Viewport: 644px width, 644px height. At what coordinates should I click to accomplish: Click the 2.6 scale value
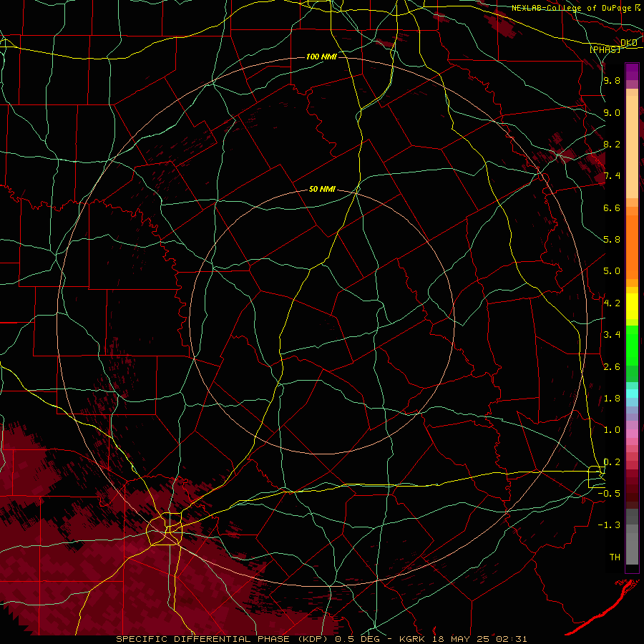pyautogui.click(x=612, y=367)
